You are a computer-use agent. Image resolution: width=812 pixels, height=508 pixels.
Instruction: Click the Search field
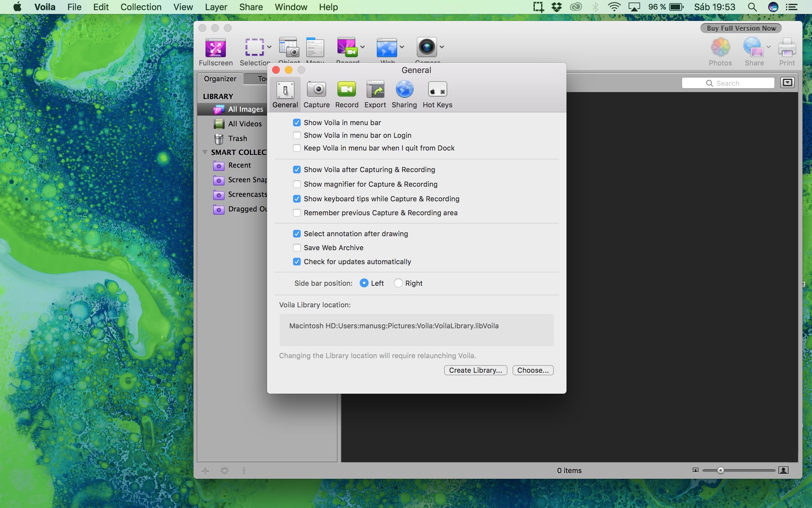(728, 83)
